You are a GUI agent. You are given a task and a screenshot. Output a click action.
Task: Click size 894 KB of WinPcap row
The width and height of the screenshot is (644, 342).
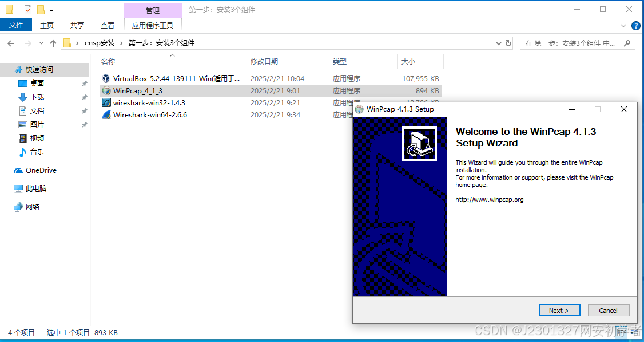(427, 91)
